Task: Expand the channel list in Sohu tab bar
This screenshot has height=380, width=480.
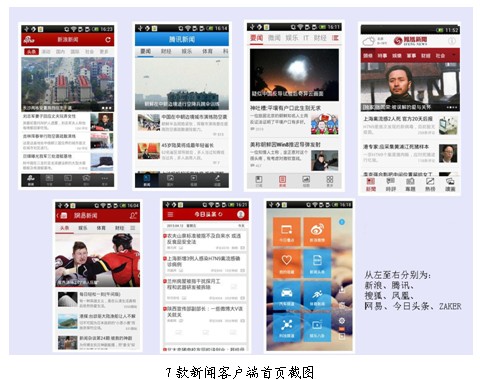Action: pos(335,38)
